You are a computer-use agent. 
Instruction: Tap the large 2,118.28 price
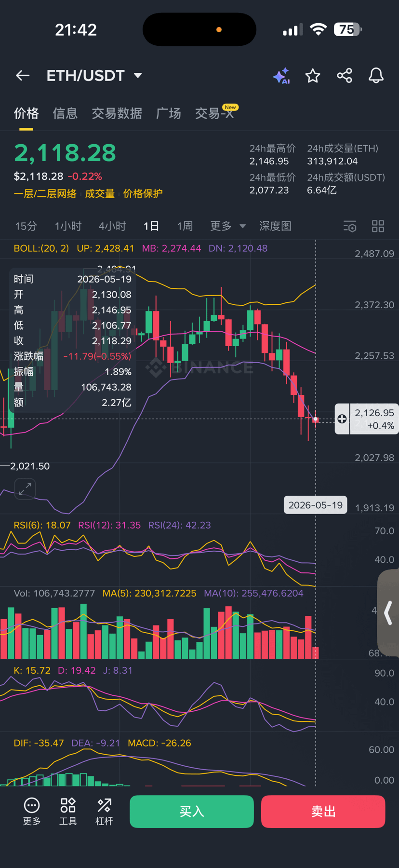[65, 153]
